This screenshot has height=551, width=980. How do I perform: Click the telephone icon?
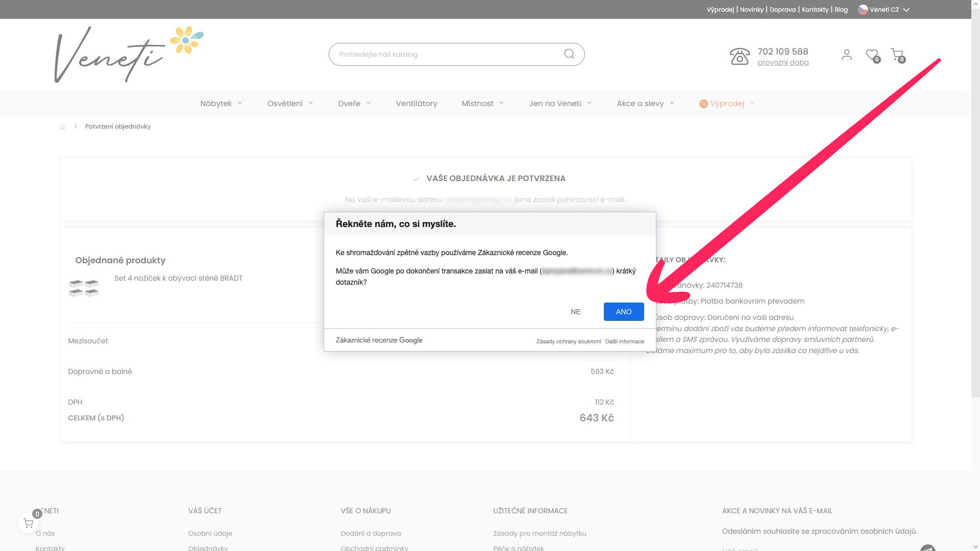739,56
